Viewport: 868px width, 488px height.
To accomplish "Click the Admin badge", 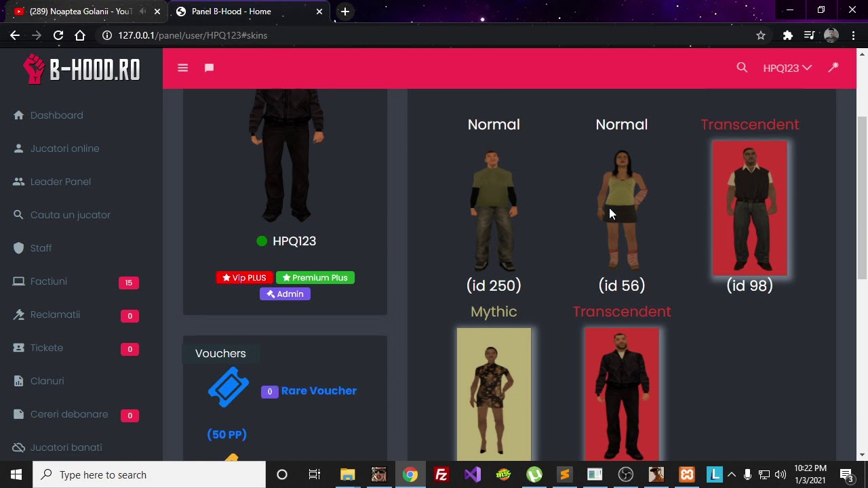I will pyautogui.click(x=285, y=294).
